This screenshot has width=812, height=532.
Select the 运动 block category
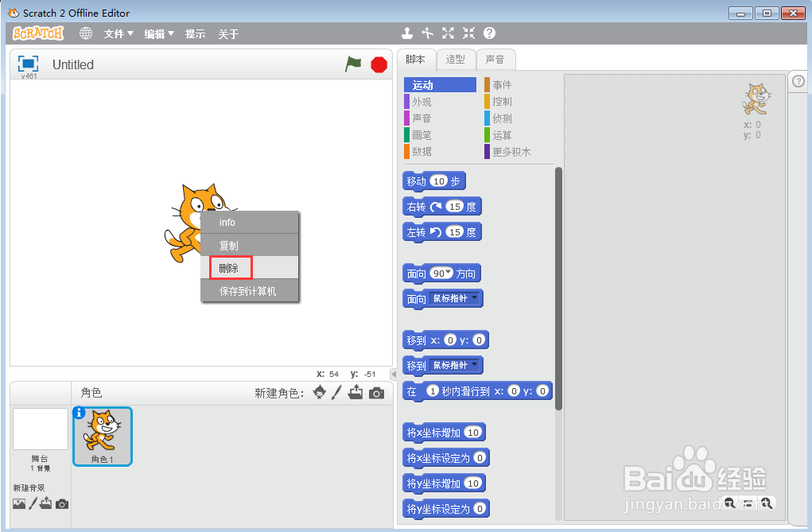point(440,85)
